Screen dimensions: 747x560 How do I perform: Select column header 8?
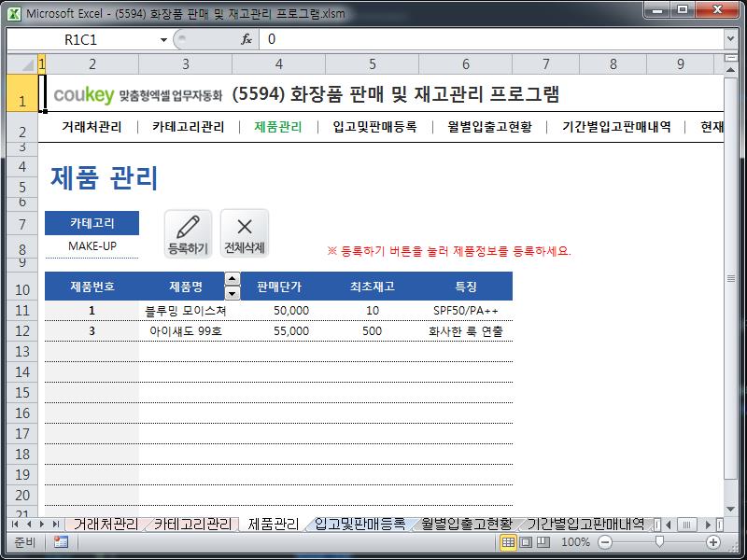tap(613, 63)
